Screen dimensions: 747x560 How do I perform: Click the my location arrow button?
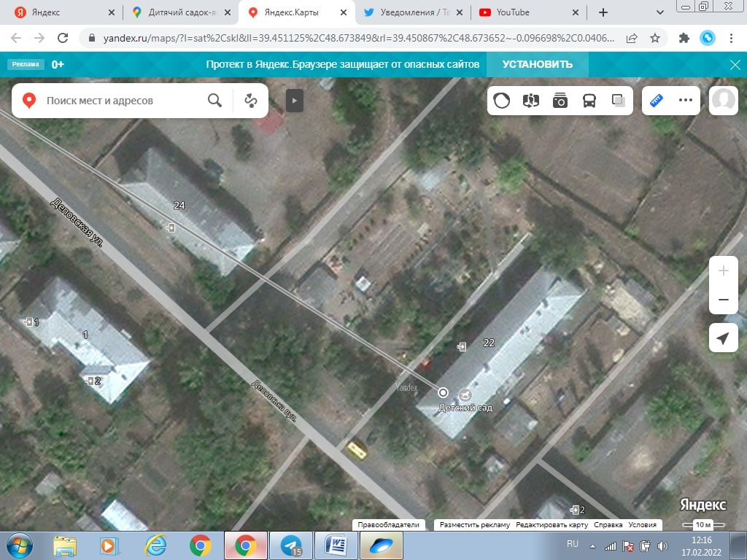723,338
